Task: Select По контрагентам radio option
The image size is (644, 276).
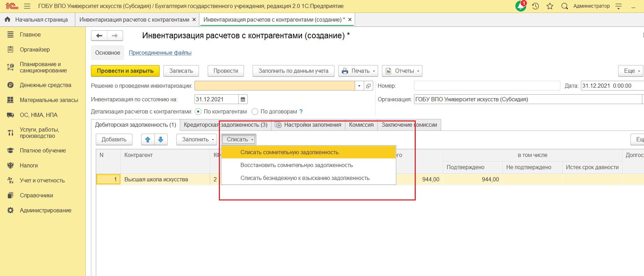Action: click(198, 112)
